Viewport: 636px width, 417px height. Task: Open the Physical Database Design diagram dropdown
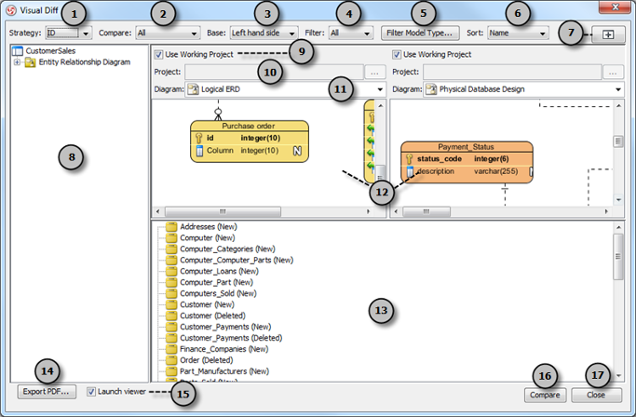pos(524,89)
